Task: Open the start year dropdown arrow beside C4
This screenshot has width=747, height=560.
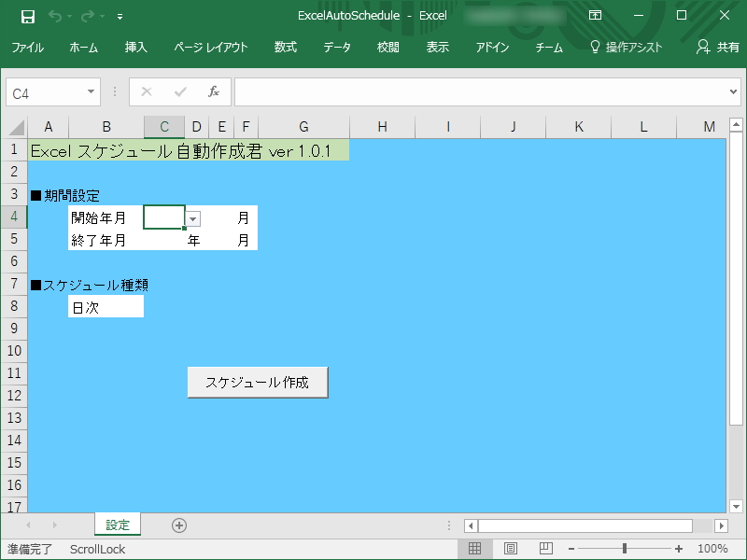Action: pos(192,219)
